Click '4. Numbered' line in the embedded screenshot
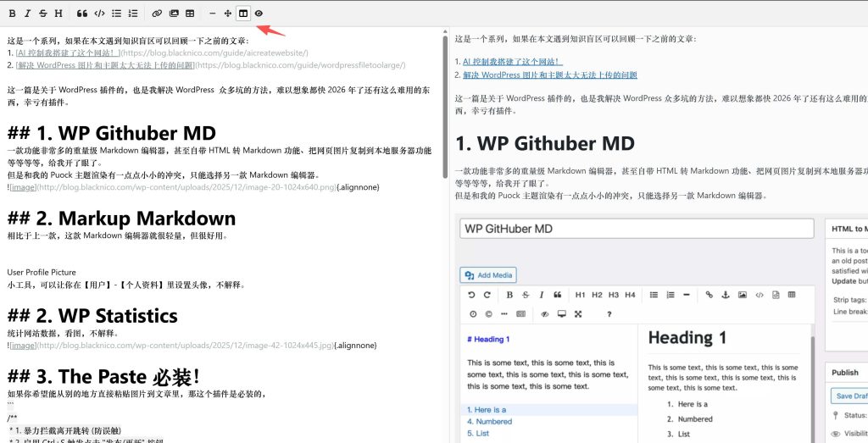This screenshot has width=868, height=443. [x=489, y=422]
